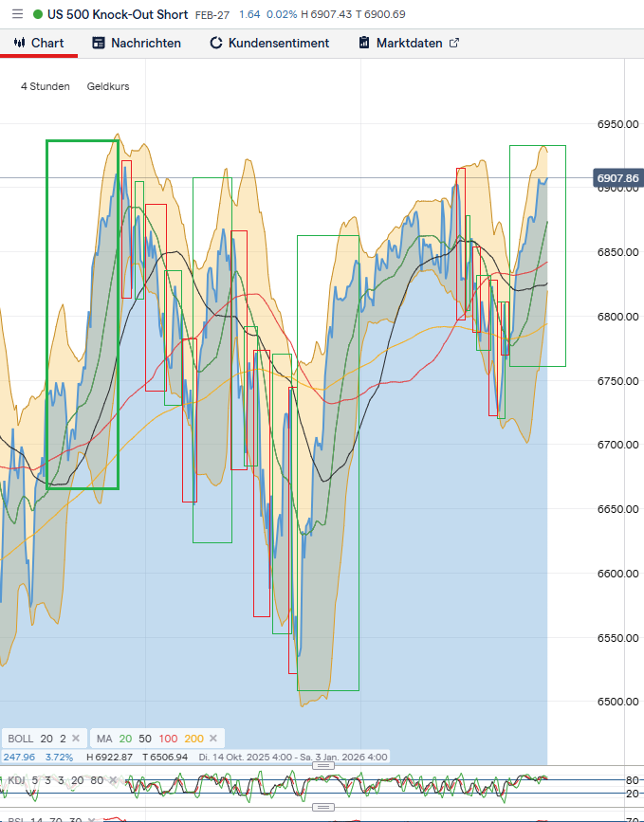Open the Nachrichten tab
644x822 pixels.
(137, 43)
